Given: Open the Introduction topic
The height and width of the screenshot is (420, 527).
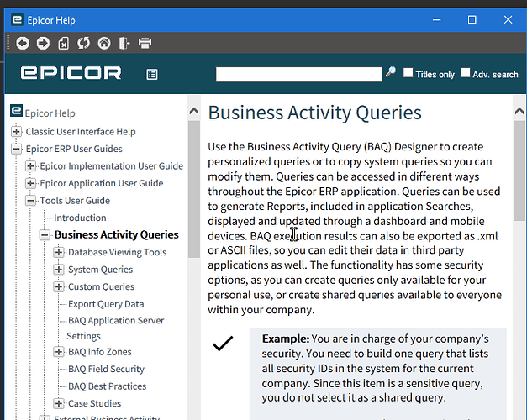Looking at the screenshot, I should (x=80, y=218).
